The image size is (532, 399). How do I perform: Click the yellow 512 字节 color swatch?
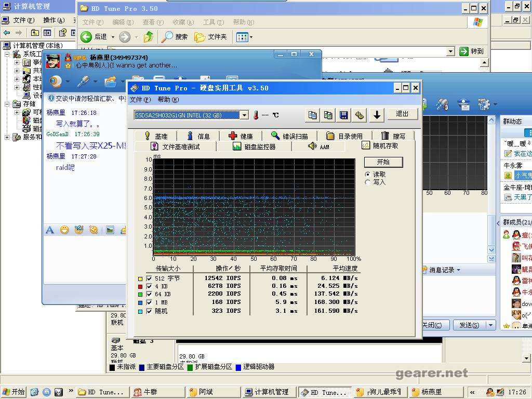pos(140,278)
